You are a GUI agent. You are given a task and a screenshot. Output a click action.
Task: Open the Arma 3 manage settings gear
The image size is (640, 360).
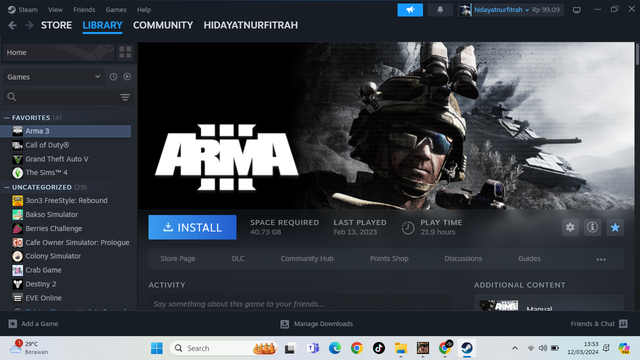(570, 227)
